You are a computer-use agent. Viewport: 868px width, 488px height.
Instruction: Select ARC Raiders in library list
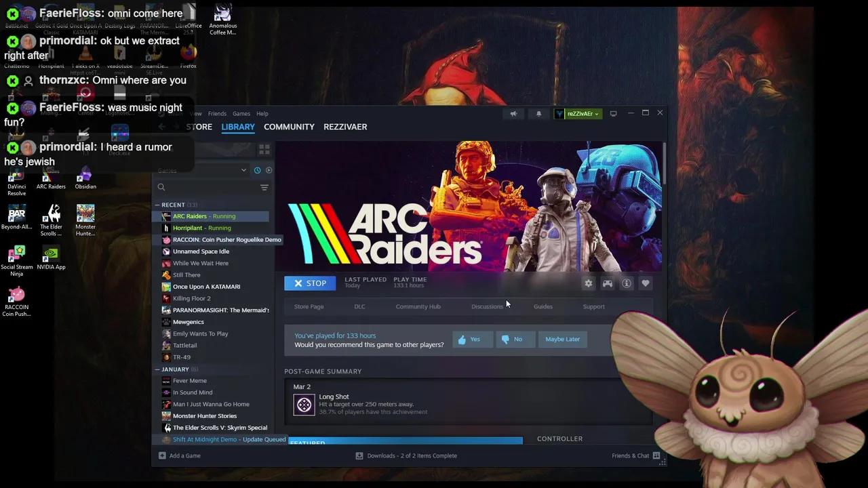[x=211, y=216]
